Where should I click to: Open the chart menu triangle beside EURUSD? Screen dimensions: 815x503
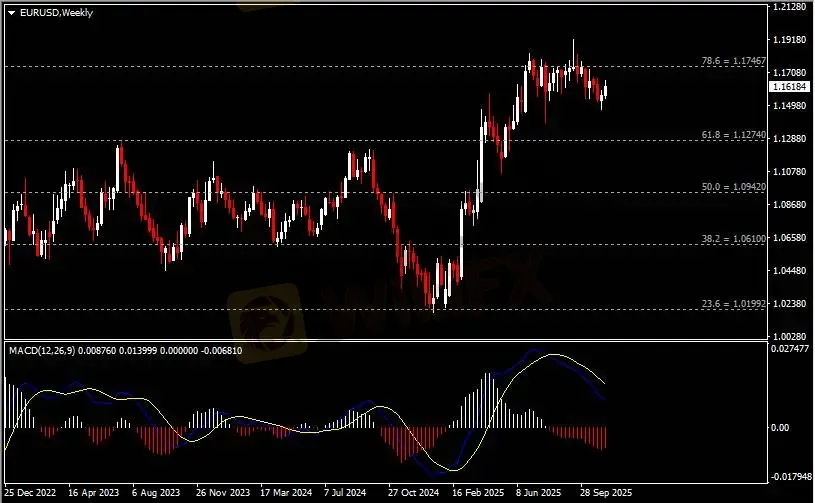[11, 12]
